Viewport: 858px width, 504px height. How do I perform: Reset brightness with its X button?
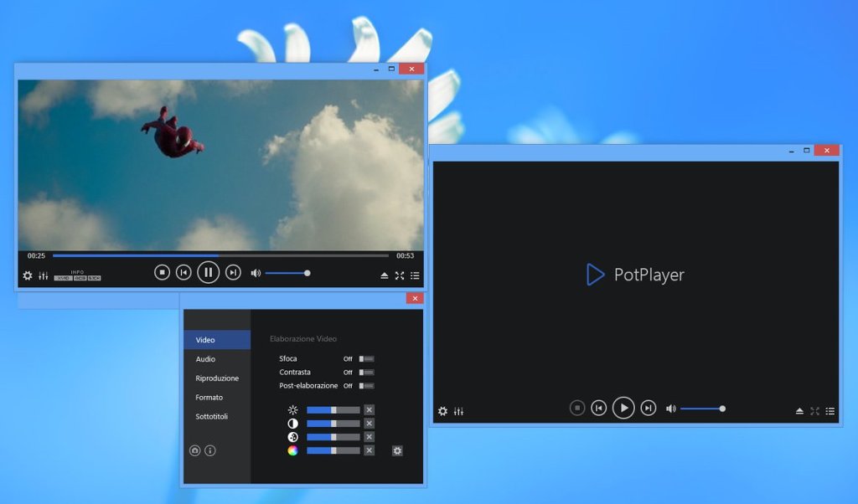(x=370, y=410)
